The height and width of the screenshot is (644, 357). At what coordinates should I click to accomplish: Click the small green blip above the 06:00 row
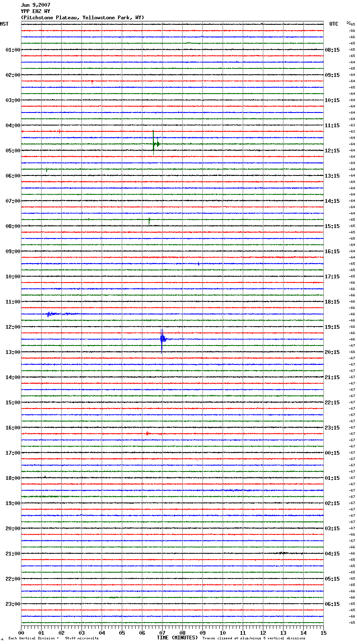pos(47,170)
